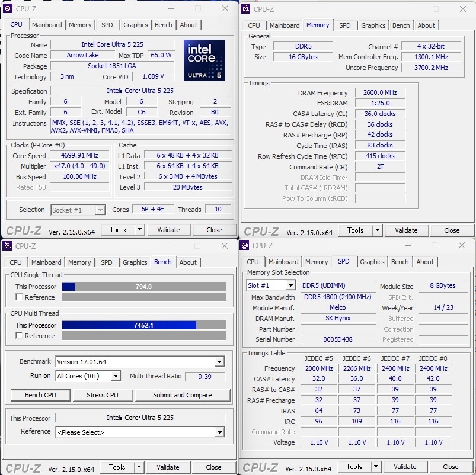Click the CPU-Z app icon in the Memory tab window title bar

(x=245, y=9)
